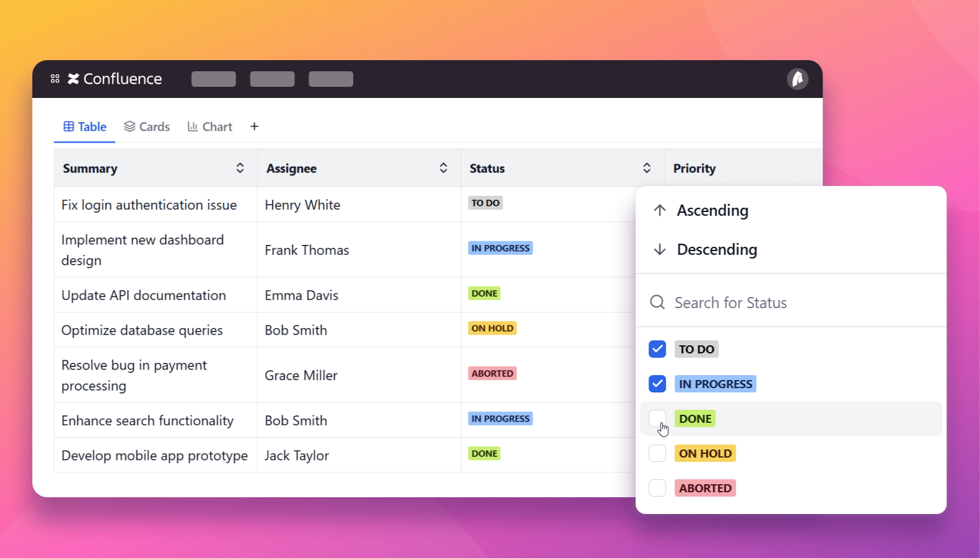Click the Assignee column header label
Screen dimensions: 980x558
(291, 168)
